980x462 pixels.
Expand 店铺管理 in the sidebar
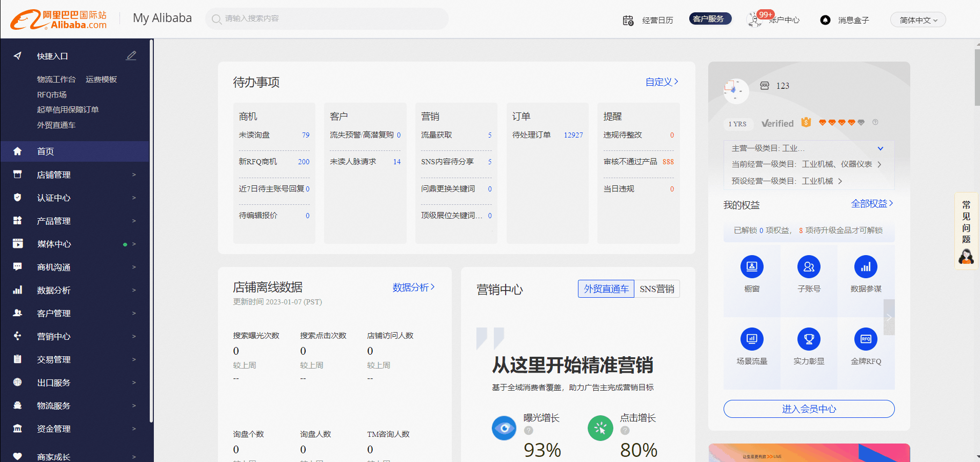tap(75, 175)
